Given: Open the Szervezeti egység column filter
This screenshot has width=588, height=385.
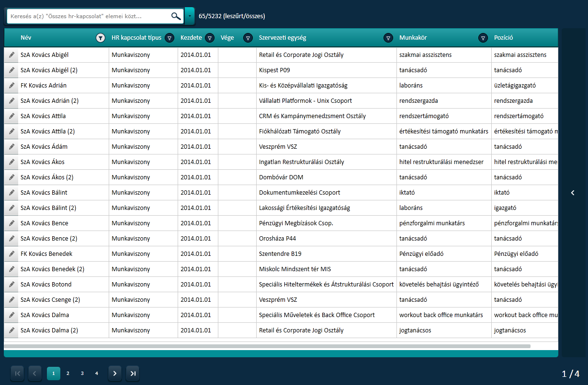Looking at the screenshot, I should click(x=388, y=38).
